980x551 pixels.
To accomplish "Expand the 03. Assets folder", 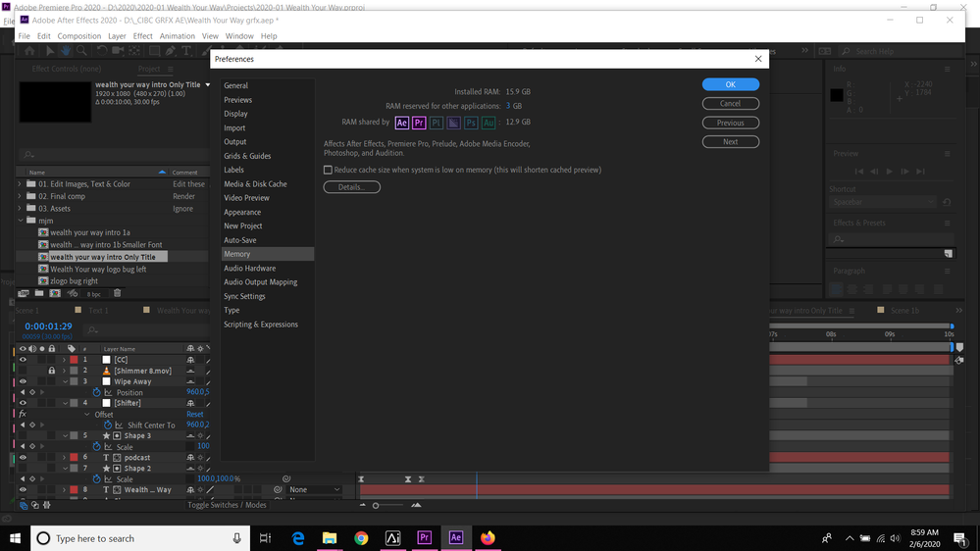I will click(20, 209).
